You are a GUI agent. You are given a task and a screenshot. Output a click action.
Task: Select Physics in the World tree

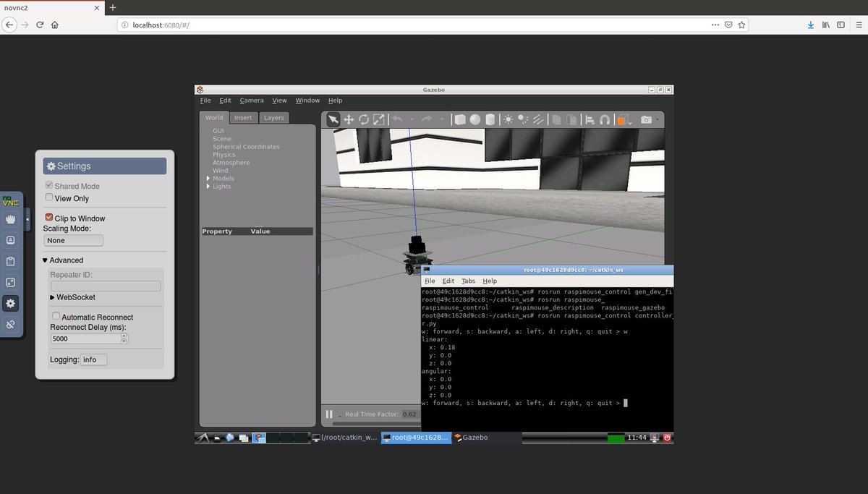pyautogui.click(x=224, y=155)
